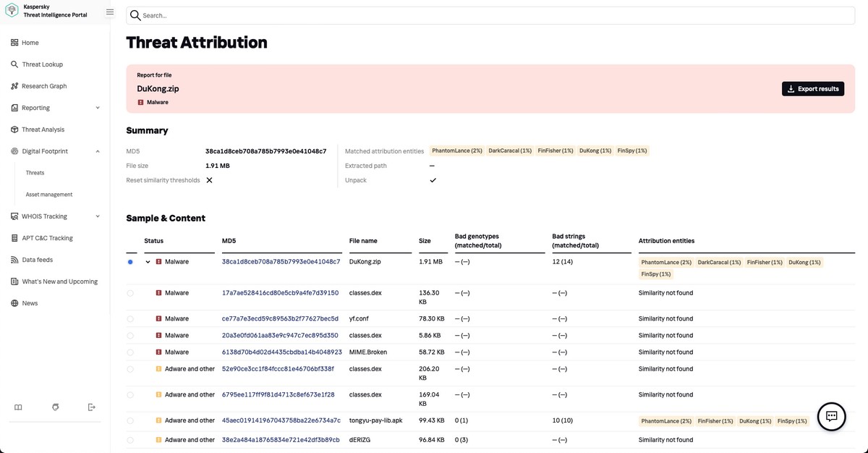The width and height of the screenshot is (868, 453).
Task: Click the Attribution entities column header
Action: [x=666, y=241]
